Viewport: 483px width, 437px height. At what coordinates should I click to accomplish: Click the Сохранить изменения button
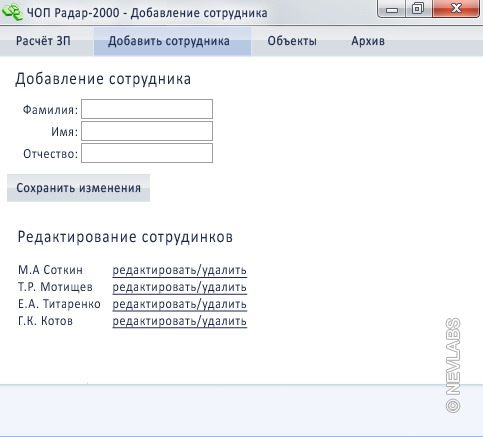click(x=78, y=188)
